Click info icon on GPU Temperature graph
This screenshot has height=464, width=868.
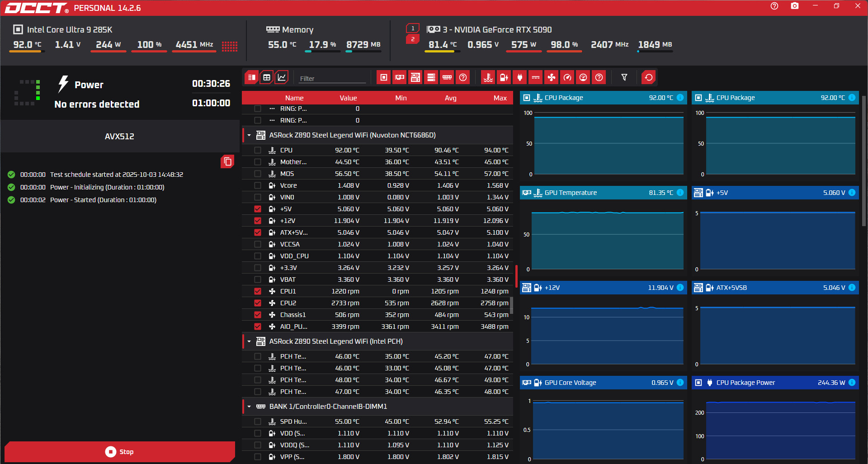680,193
